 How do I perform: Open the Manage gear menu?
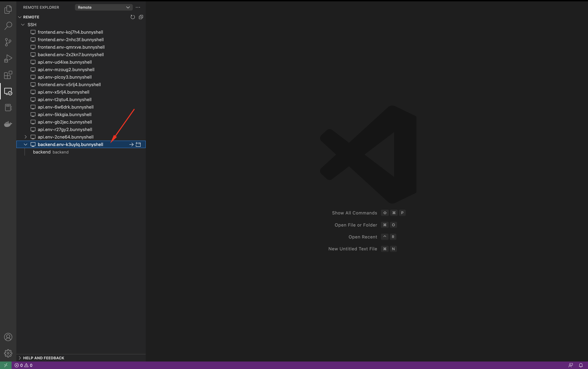pyautogui.click(x=8, y=353)
